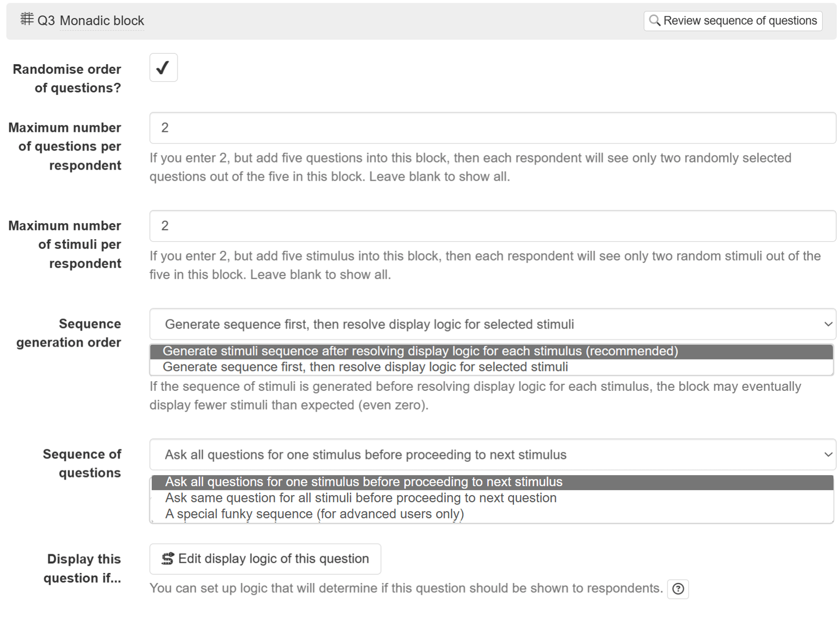Click the help question mark icon
The height and width of the screenshot is (624, 840).
tap(678, 589)
